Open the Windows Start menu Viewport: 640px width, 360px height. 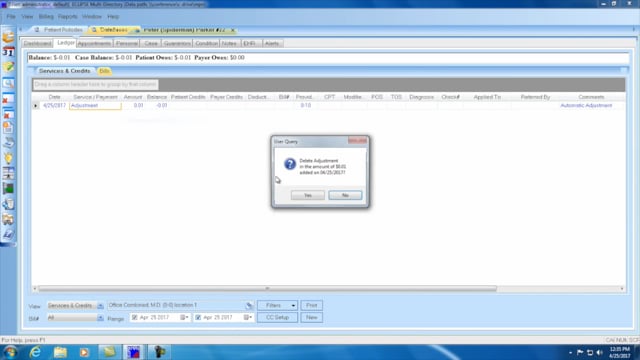(10, 352)
